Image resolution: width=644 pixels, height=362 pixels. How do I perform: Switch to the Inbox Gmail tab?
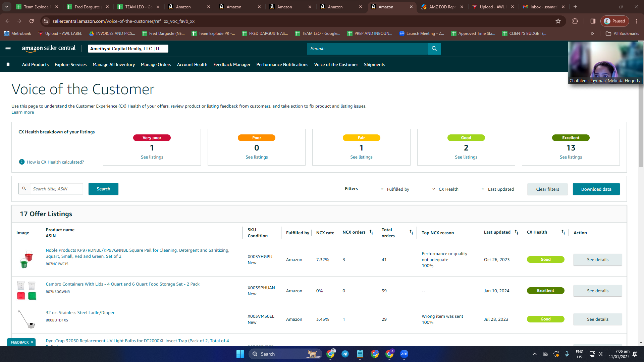[543, 7]
